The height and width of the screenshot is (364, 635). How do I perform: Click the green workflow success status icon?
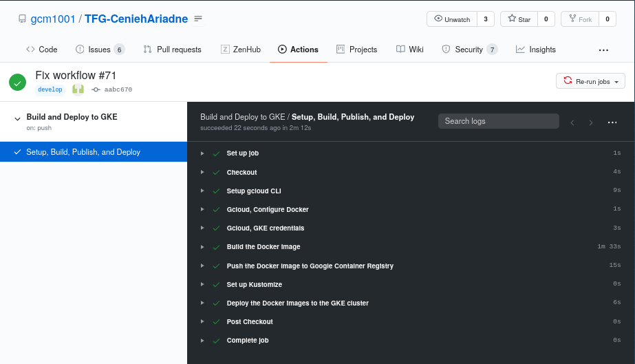(17, 82)
